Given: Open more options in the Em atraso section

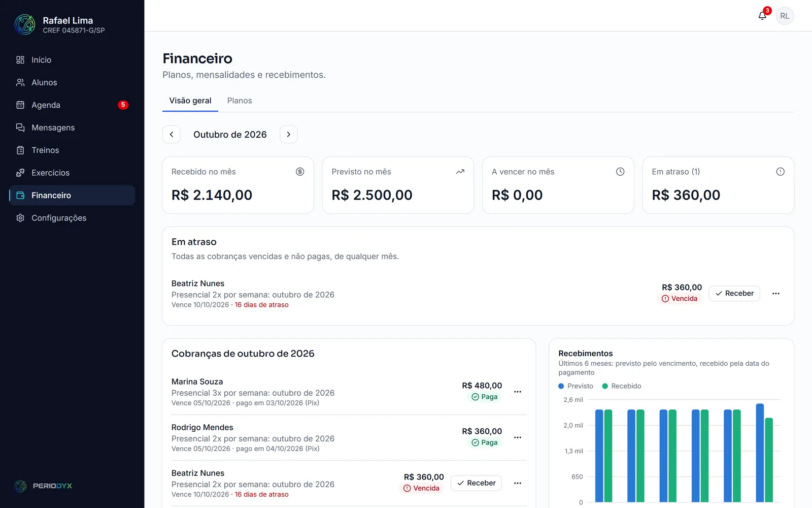Looking at the screenshot, I should [x=776, y=294].
